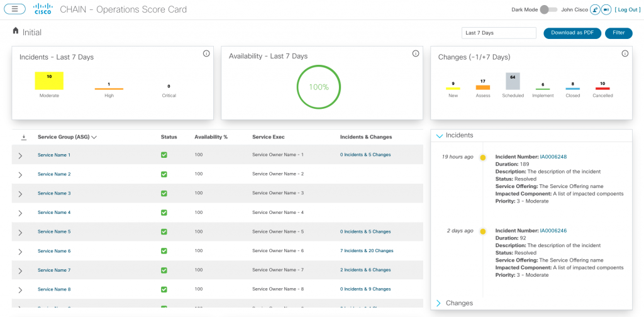Expand the Changes panel section
This screenshot has width=644, height=317.
tap(439, 303)
